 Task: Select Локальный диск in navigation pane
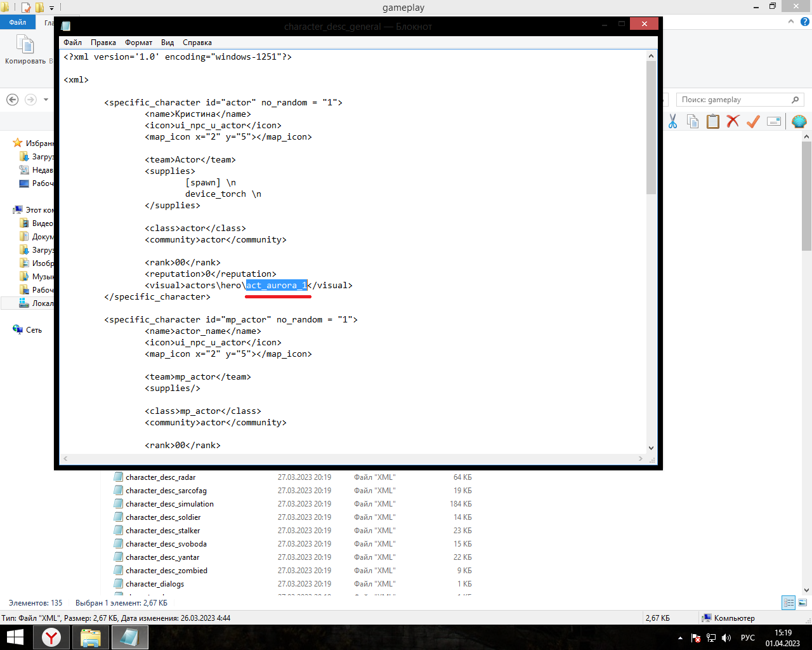tap(37, 303)
